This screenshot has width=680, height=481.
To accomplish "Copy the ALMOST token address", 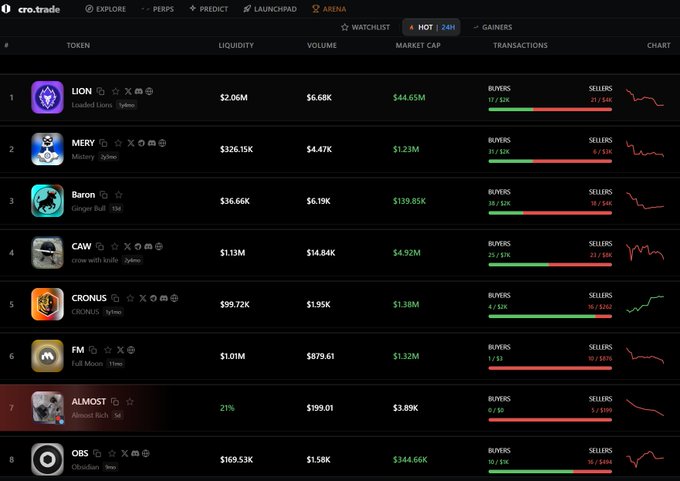I will tap(114, 402).
